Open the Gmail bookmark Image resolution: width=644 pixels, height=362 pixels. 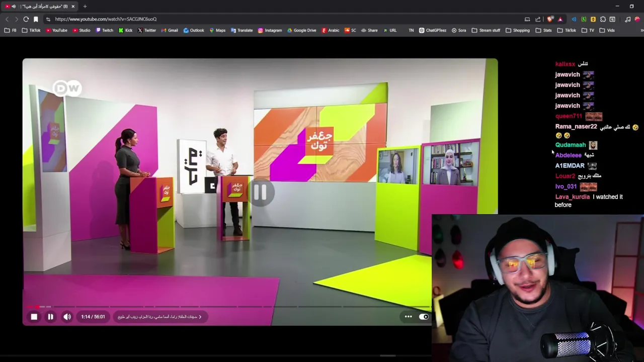point(170,30)
